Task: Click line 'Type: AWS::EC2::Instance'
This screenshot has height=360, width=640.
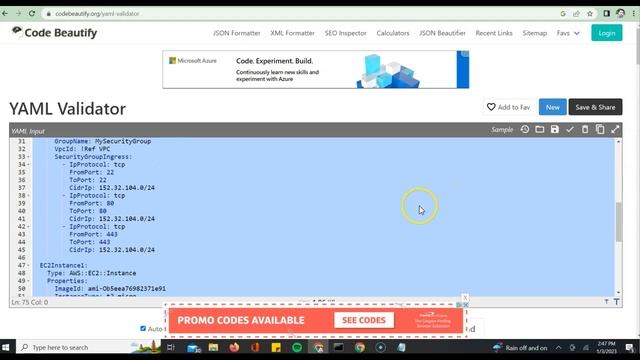Action: coord(91,273)
